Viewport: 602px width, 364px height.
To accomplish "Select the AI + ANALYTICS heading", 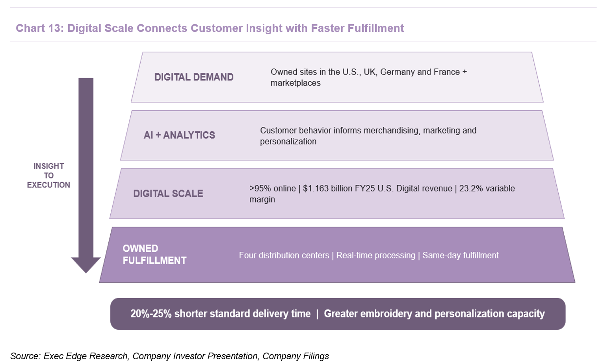I will 179,135.
